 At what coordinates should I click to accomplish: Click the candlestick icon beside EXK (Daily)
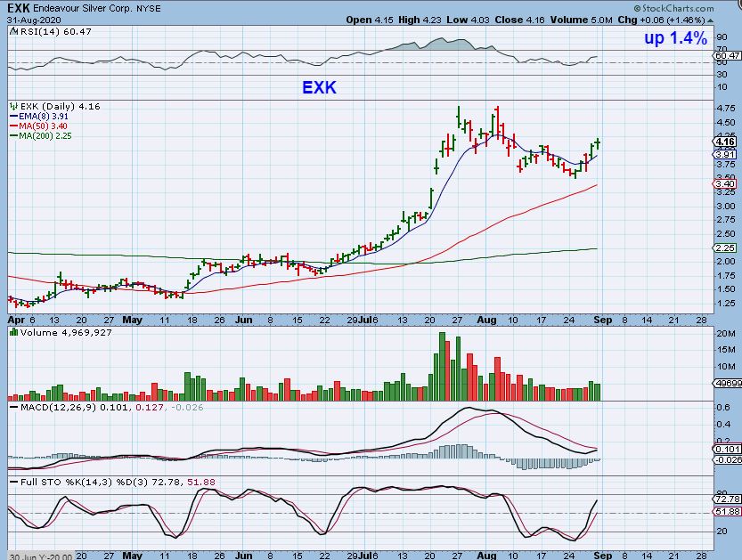(13, 107)
